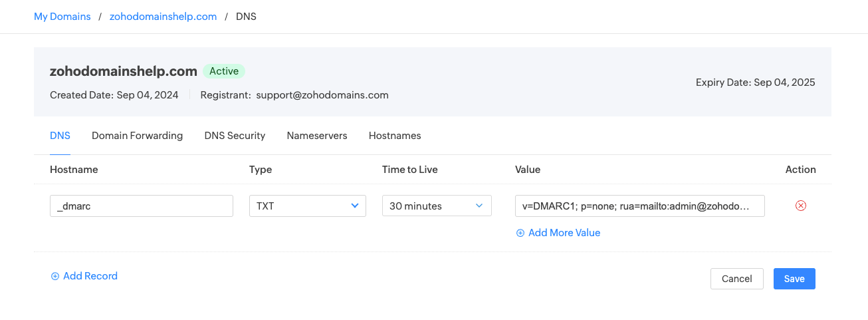The width and height of the screenshot is (868, 320).
Task: Click the Cancel button
Action: [x=736, y=279]
